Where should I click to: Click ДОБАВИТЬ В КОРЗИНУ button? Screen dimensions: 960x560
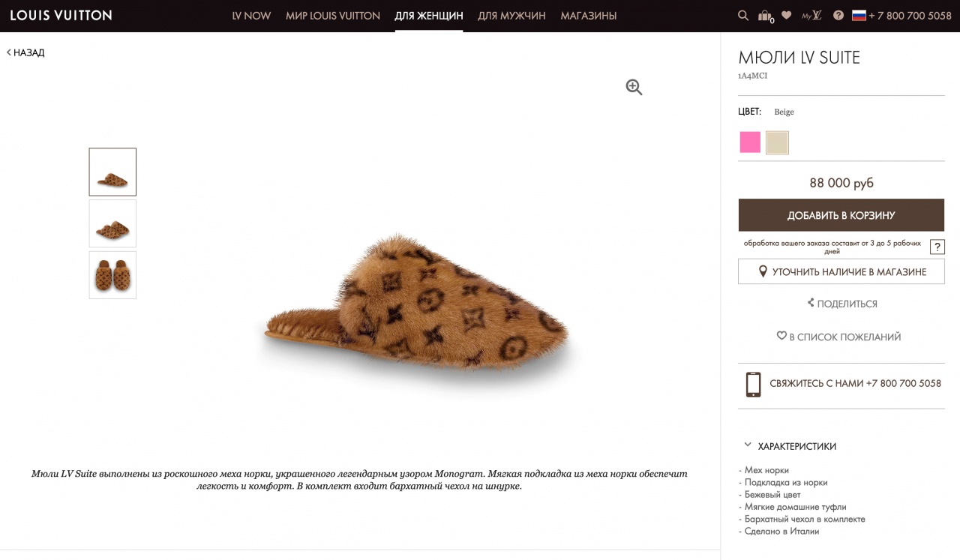(841, 215)
